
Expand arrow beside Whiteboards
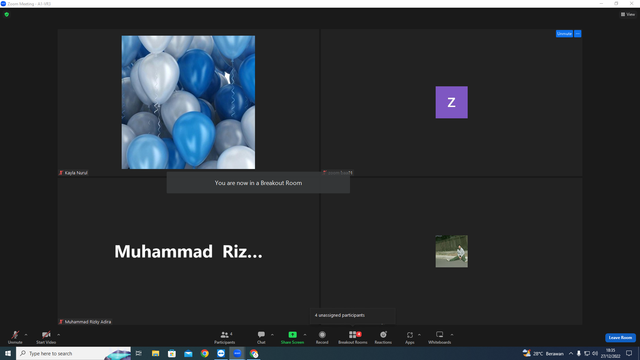point(452,335)
